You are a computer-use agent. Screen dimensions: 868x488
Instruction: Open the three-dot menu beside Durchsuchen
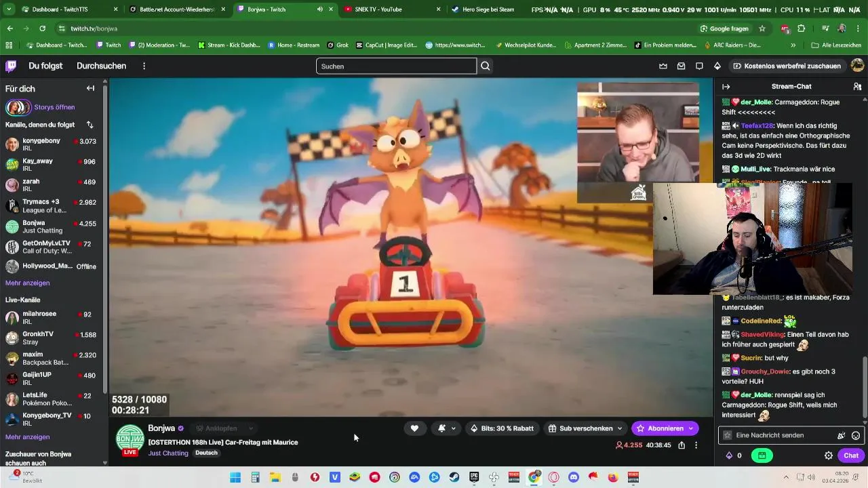(x=144, y=66)
